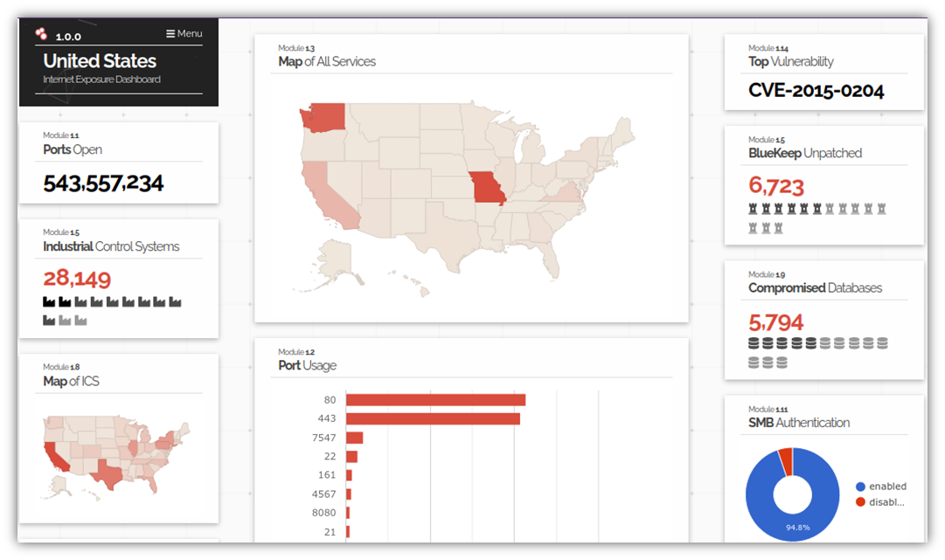
Task: Click the Ports Open count 543,557,234
Action: [103, 183]
